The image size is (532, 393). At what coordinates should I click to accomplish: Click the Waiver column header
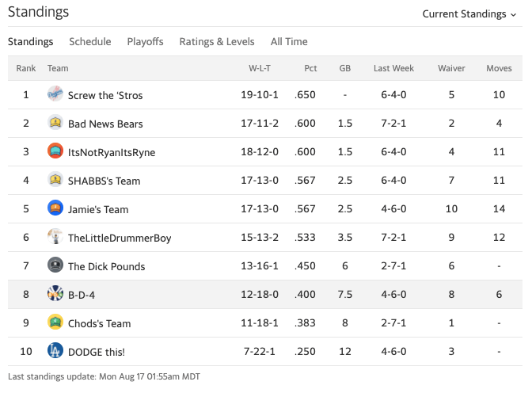tap(451, 69)
